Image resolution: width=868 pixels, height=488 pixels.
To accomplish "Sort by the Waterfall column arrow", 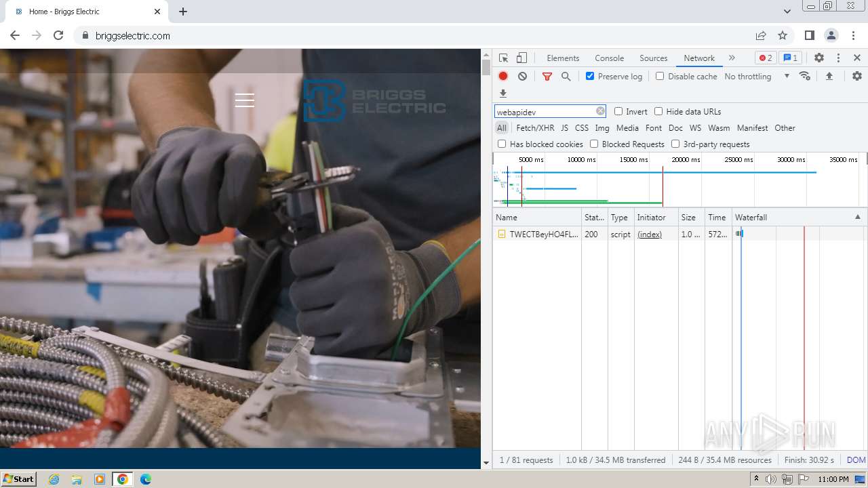I will point(857,217).
